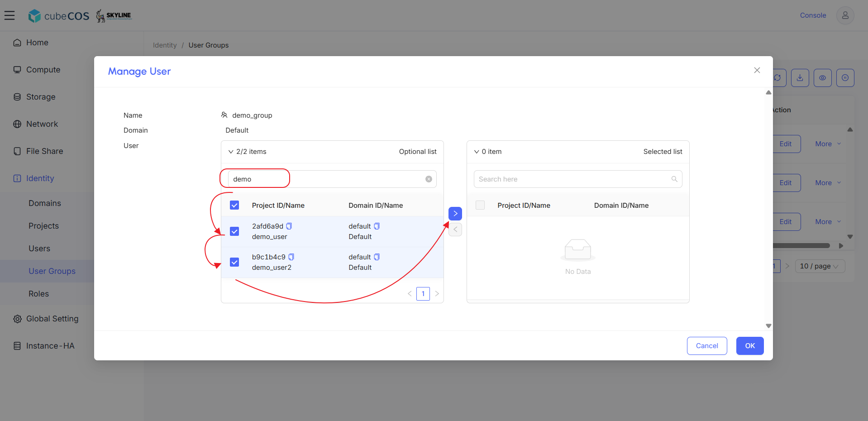
Task: Uncheck the demo_user row checkbox
Action: (234, 231)
